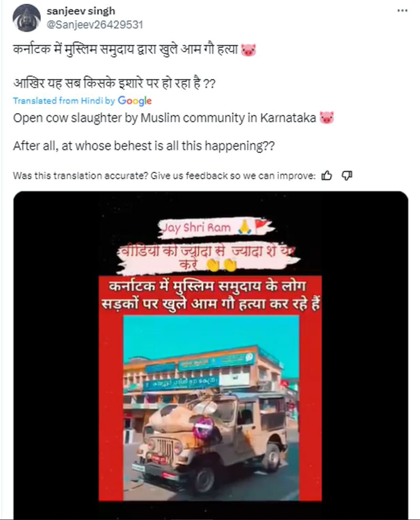The height and width of the screenshot is (520, 420).
Task: Click Translated from Hindi by link
Action: [64, 100]
